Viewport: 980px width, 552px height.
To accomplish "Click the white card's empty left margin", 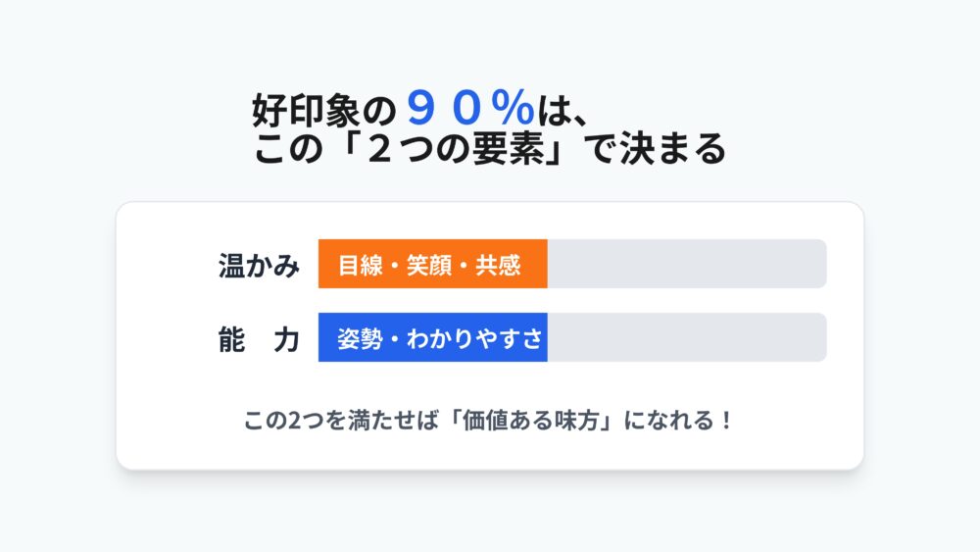I will pos(162,333).
